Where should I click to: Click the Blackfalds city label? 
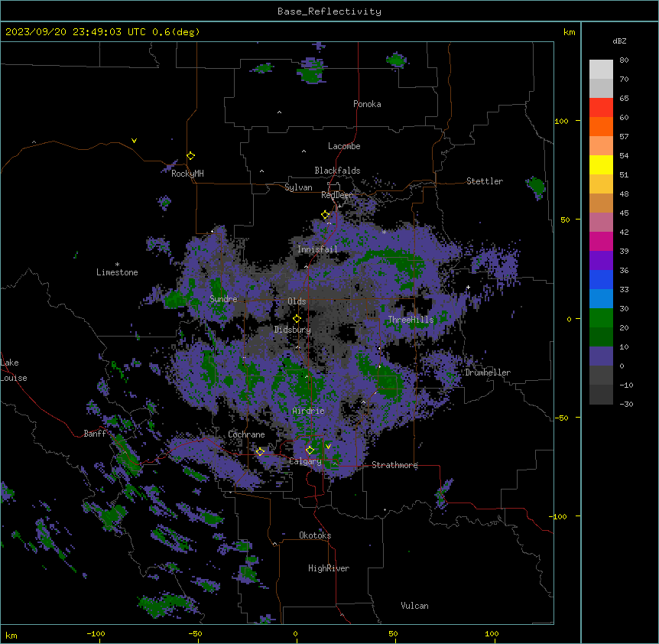(x=337, y=171)
